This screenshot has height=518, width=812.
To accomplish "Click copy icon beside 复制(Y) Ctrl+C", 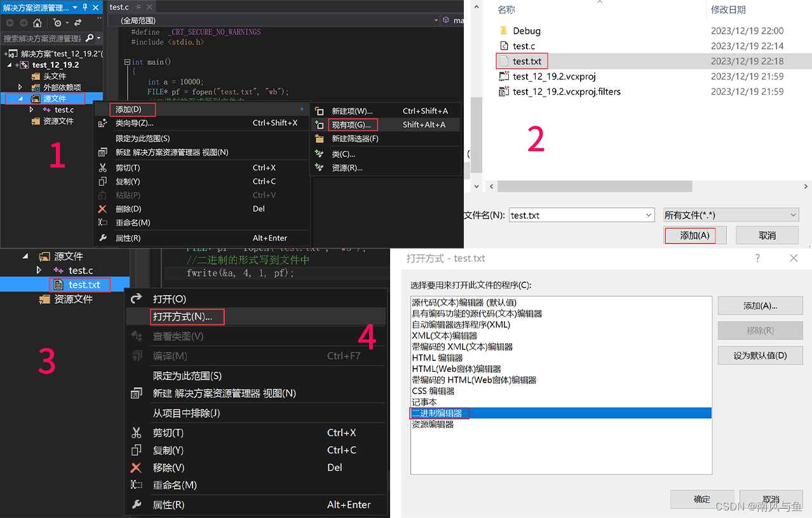I will point(103,182).
